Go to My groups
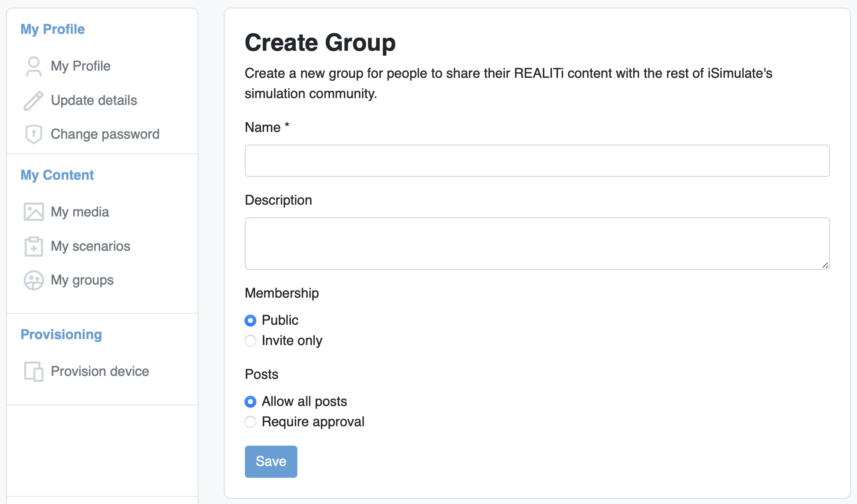857x504 pixels. point(82,280)
